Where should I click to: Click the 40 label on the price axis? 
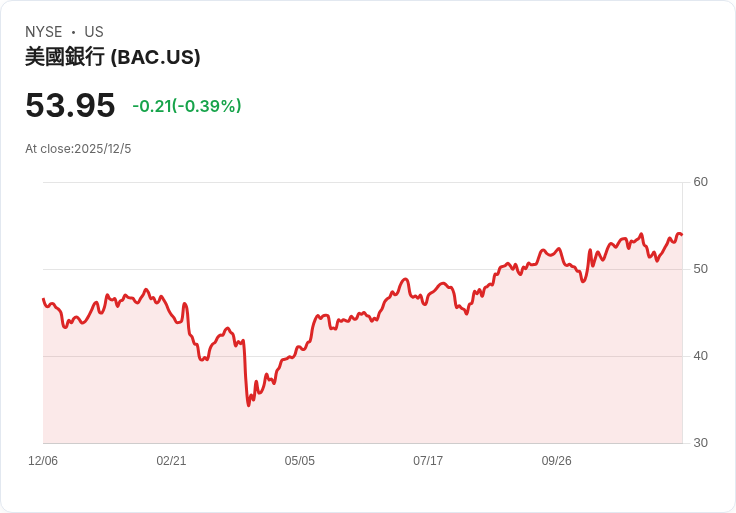700,356
